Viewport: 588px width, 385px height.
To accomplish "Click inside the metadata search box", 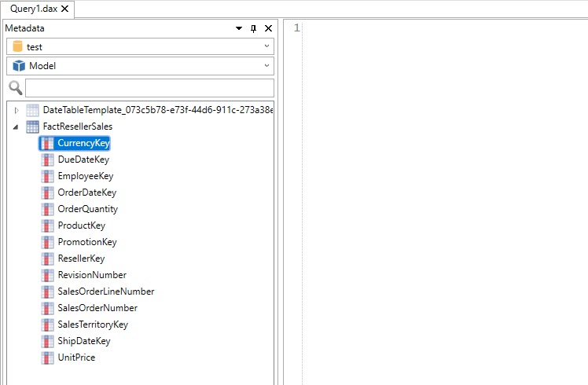I will coord(149,87).
